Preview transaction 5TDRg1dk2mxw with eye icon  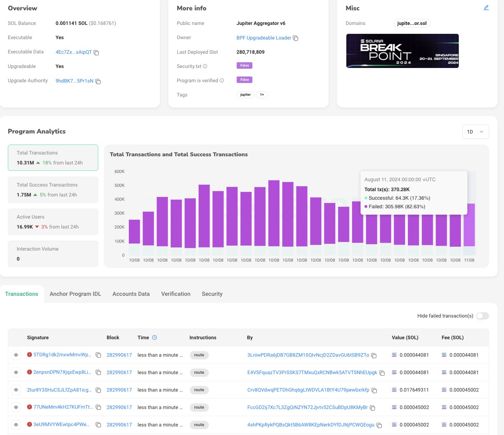(x=16, y=355)
